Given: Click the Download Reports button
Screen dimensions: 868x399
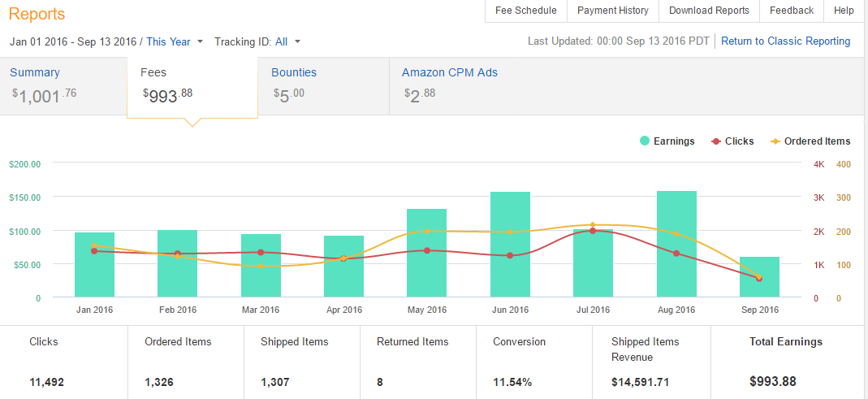Looking at the screenshot, I should click(709, 11).
